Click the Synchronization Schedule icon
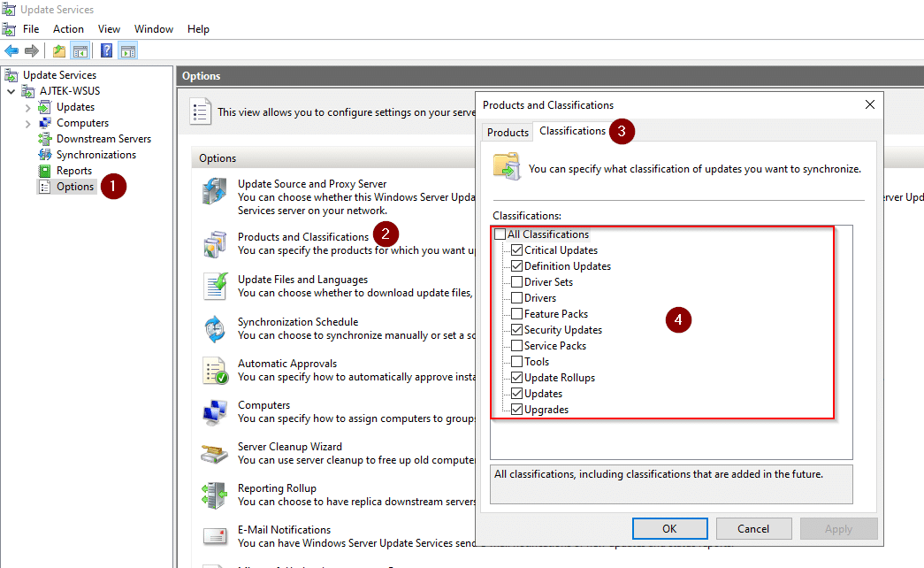The width and height of the screenshot is (924, 568). [215, 328]
